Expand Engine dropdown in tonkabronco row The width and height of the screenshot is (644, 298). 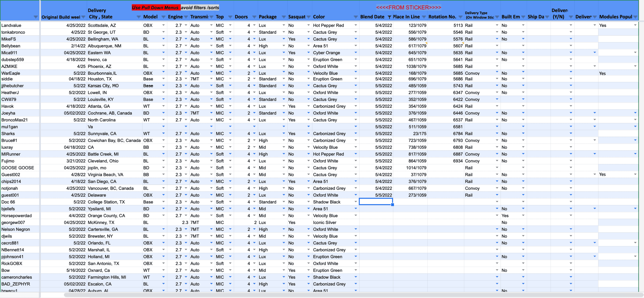pyautogui.click(x=186, y=32)
